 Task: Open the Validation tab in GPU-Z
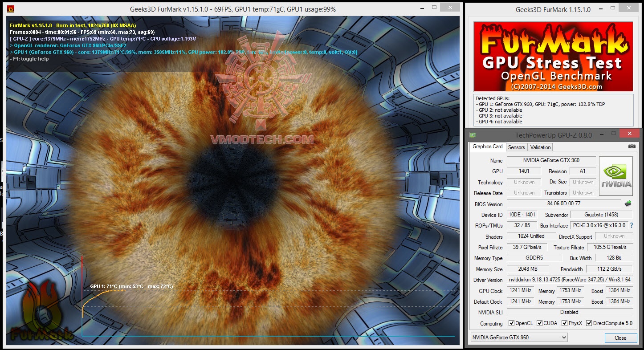(x=541, y=147)
